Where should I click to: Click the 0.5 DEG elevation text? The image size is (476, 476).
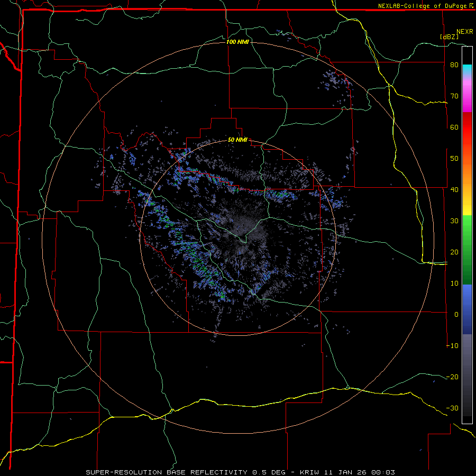point(269,472)
